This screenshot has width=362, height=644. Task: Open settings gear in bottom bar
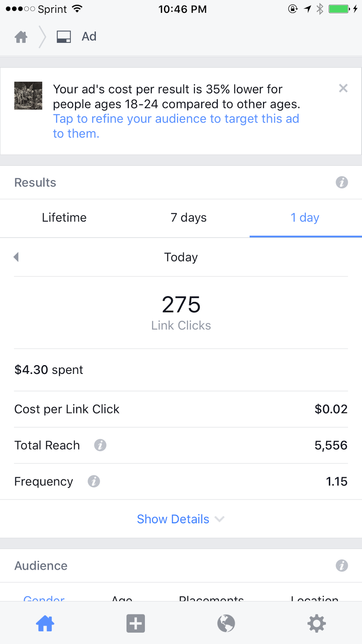pyautogui.click(x=317, y=623)
